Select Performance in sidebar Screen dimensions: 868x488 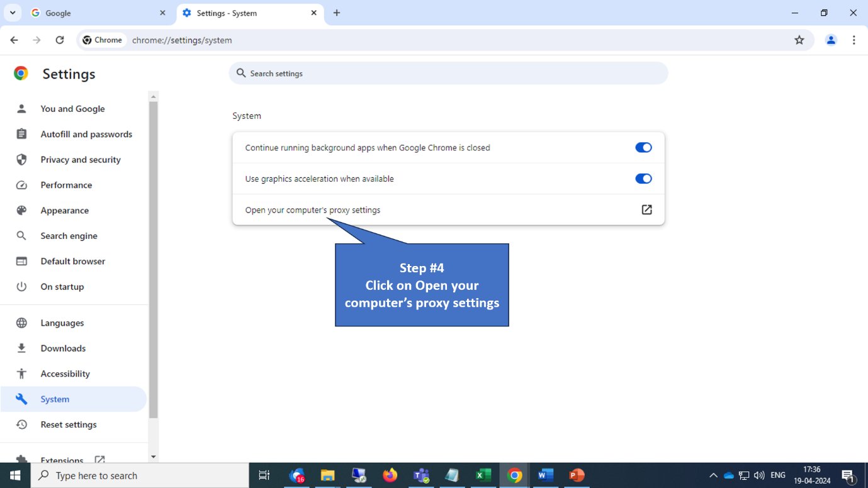73,185
